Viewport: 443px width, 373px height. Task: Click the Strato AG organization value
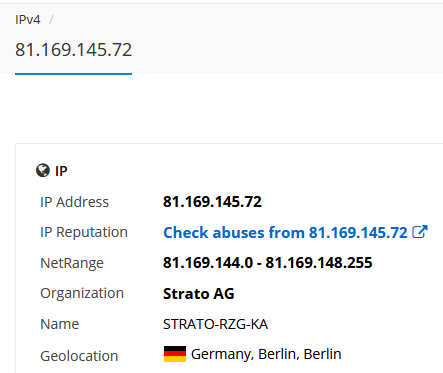pyautogui.click(x=199, y=294)
